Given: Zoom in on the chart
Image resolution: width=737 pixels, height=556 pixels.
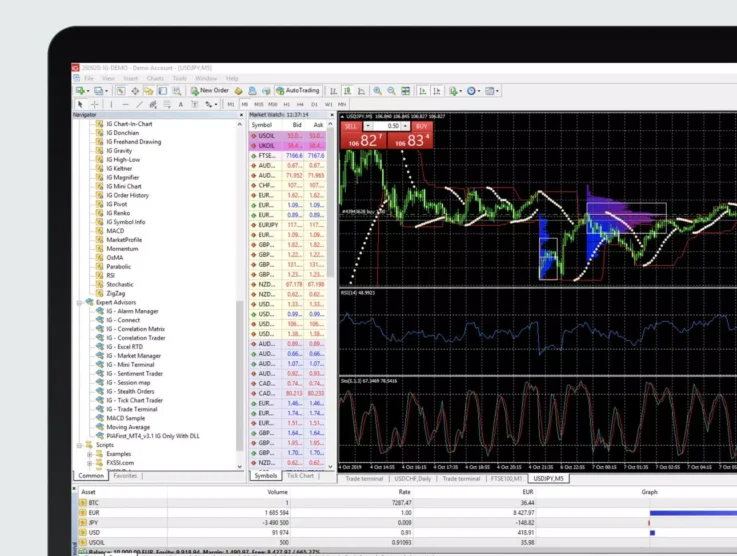Looking at the screenshot, I should [x=377, y=91].
